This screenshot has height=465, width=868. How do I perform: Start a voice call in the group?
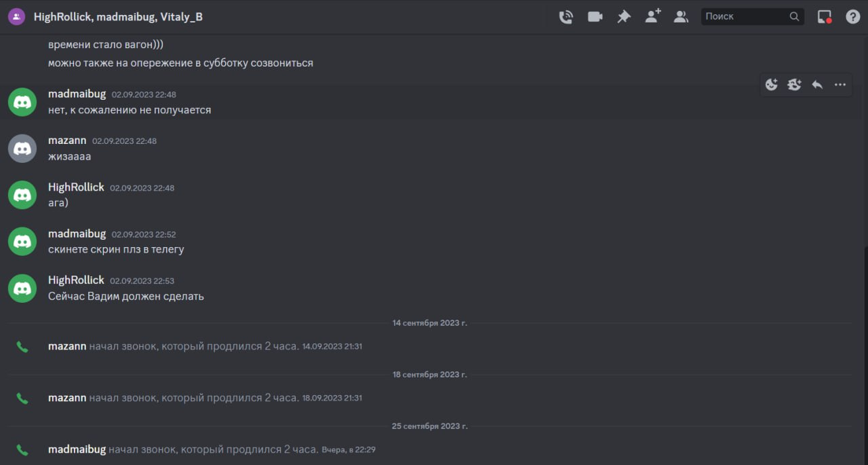pos(566,17)
